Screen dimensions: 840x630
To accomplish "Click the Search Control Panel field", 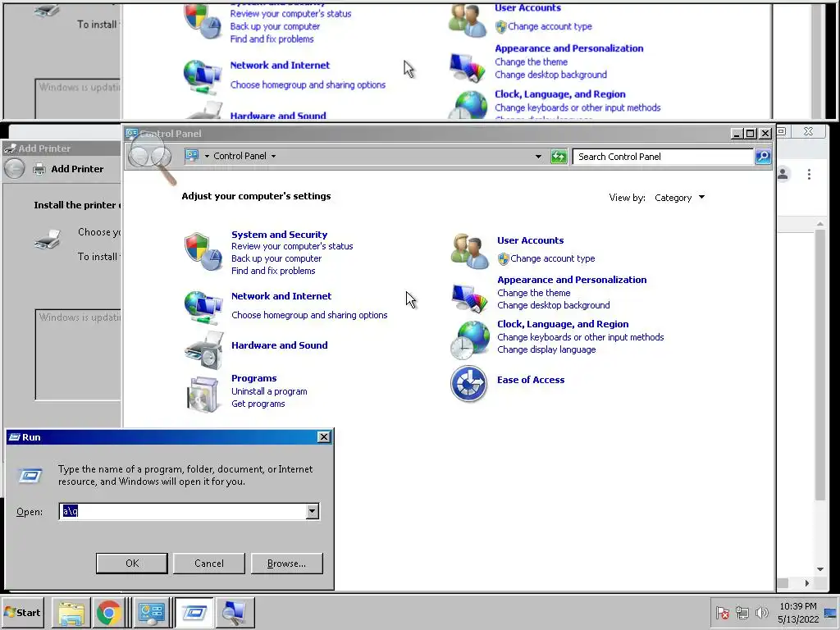I will pyautogui.click(x=663, y=157).
